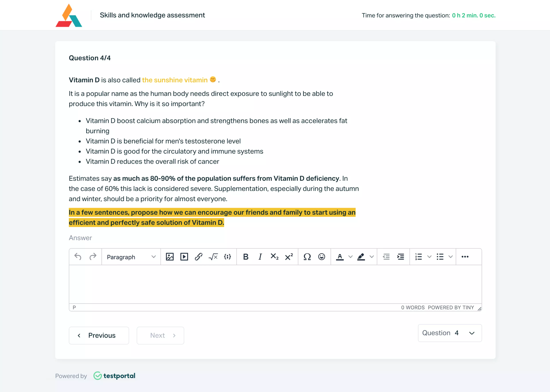Viewport: 550px width, 392px height.
Task: Click the Insert image icon
Action: 169,257
